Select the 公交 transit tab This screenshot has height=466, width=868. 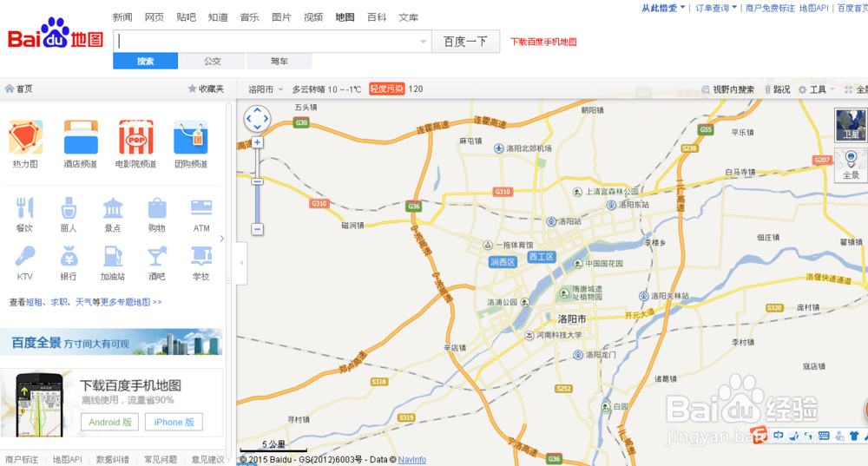coord(213,61)
